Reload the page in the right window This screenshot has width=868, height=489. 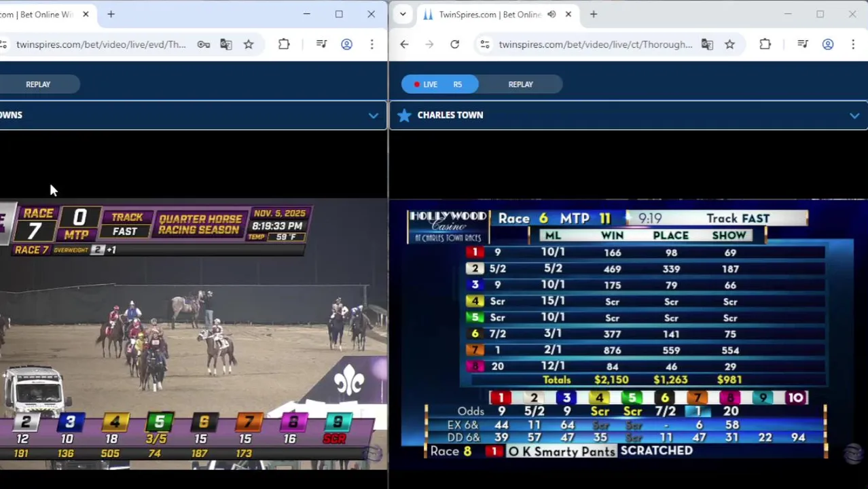(454, 44)
